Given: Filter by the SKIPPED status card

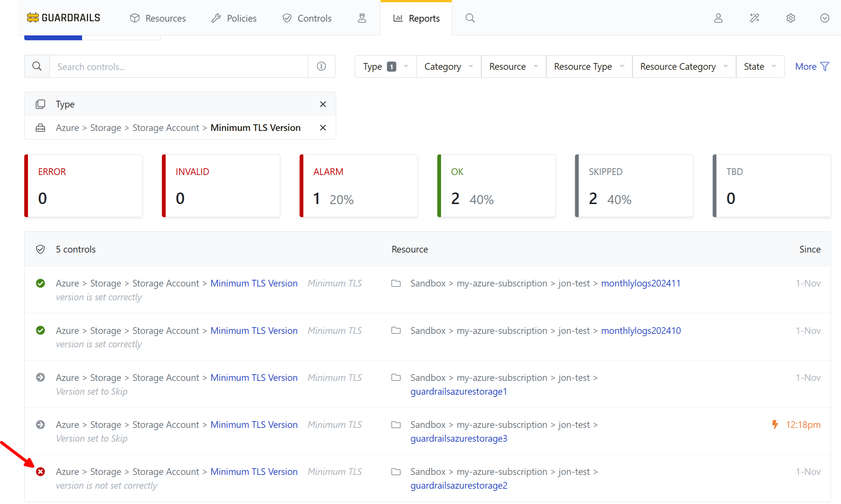Looking at the screenshot, I should [634, 186].
